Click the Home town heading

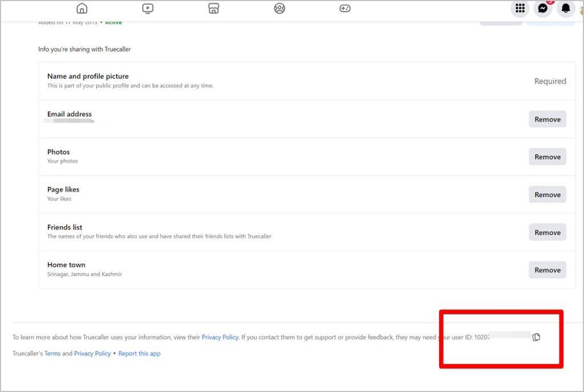pyautogui.click(x=66, y=264)
